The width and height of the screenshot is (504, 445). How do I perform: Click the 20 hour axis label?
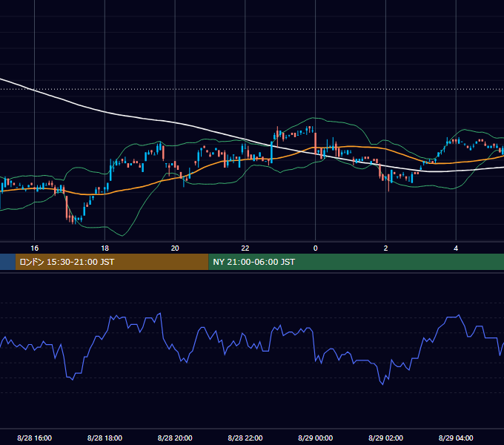click(x=175, y=248)
